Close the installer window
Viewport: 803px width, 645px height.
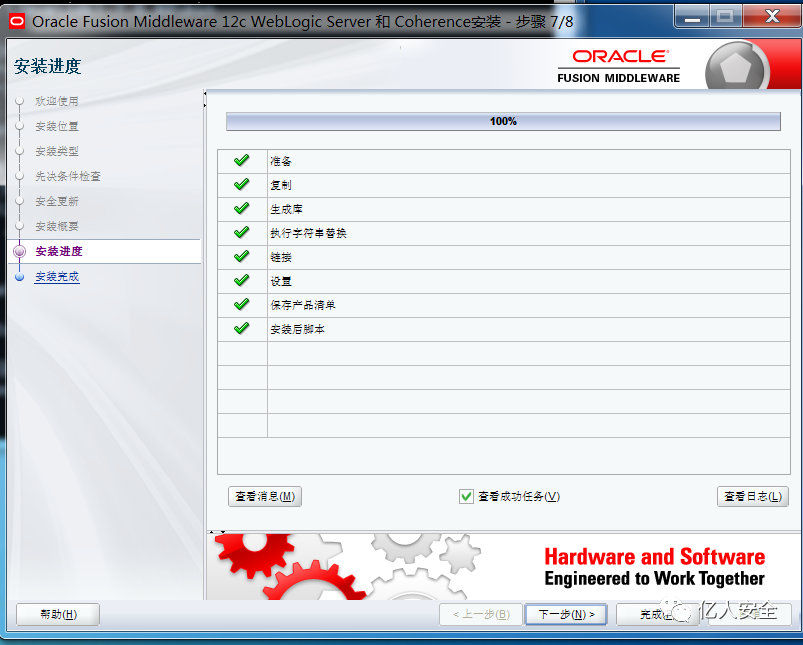pos(772,16)
